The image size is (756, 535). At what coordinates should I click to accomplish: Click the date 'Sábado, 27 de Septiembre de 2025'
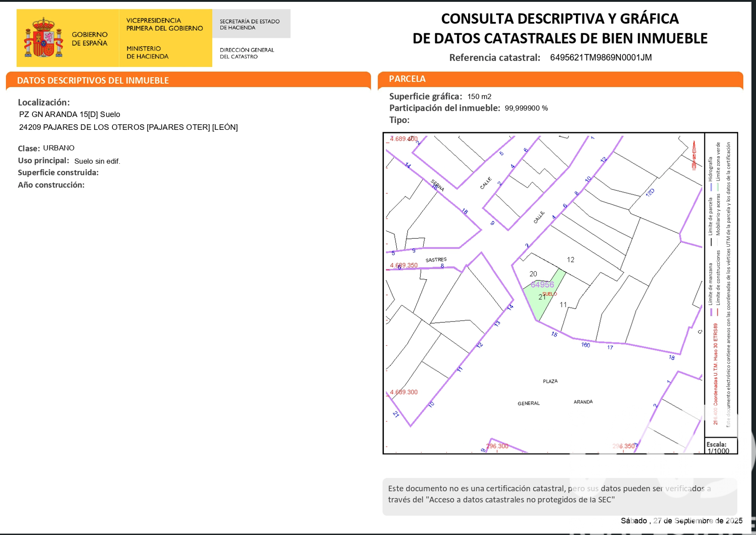point(681,521)
